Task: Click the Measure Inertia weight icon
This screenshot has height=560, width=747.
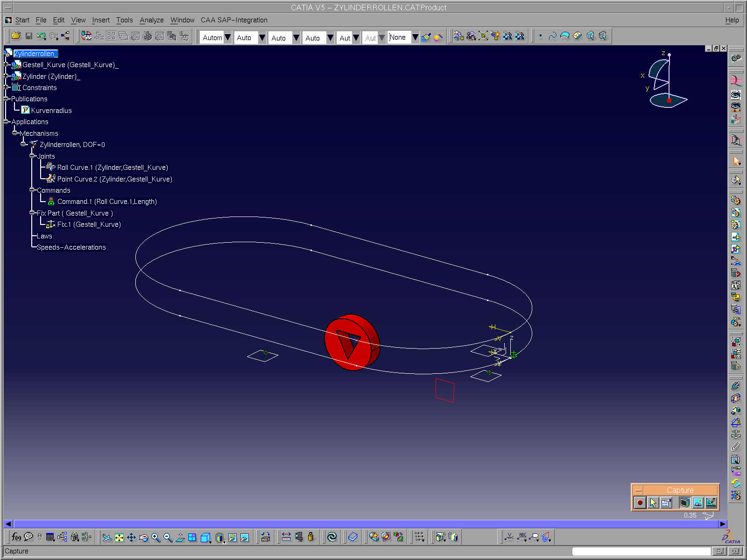Action: pos(310,537)
